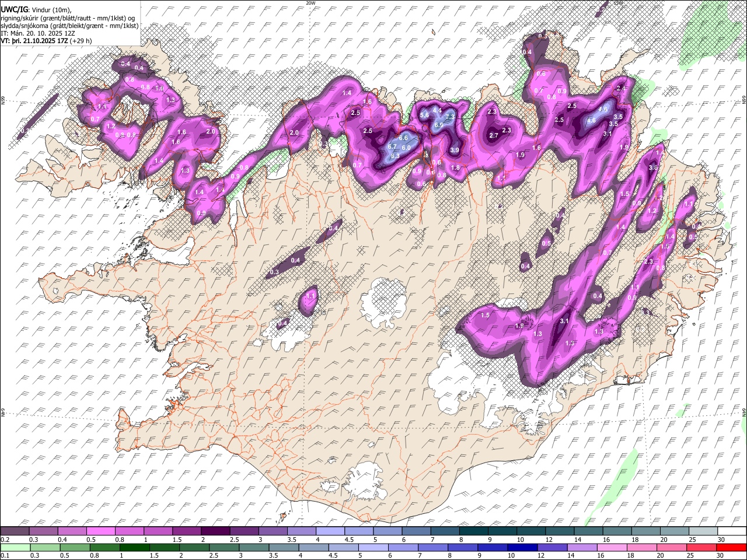Click the 5.6 precipitation value on the map
Viewport: 747px width, 560px height.
point(424,116)
